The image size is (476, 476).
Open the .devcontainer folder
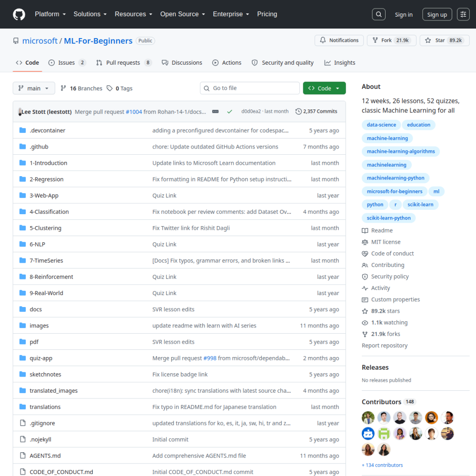[x=47, y=130]
